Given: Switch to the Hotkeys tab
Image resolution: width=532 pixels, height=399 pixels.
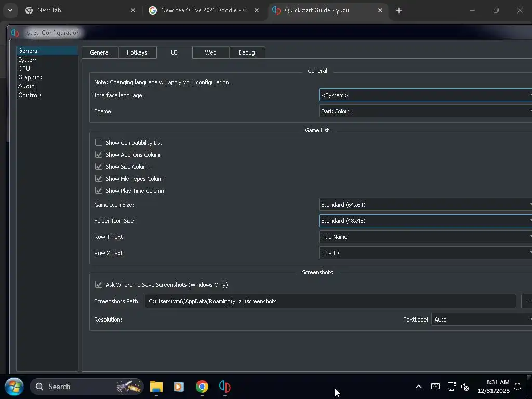Looking at the screenshot, I should 137,52.
